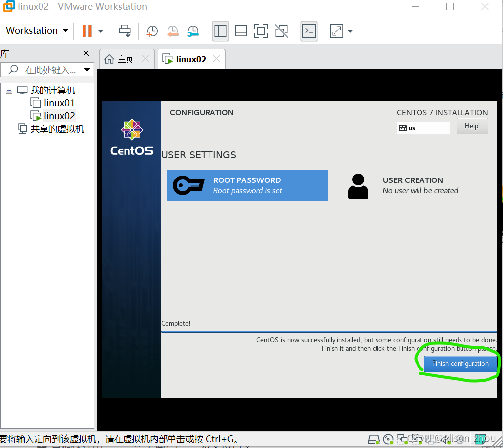
Task: Click the orange pause VM icon
Action: (87, 31)
